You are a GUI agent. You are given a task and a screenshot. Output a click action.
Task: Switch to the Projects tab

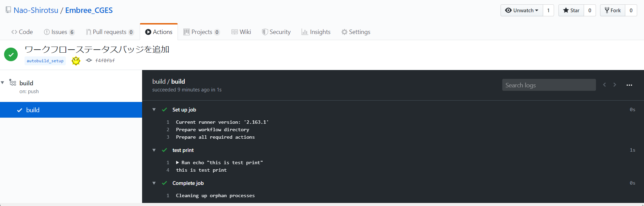(x=202, y=32)
